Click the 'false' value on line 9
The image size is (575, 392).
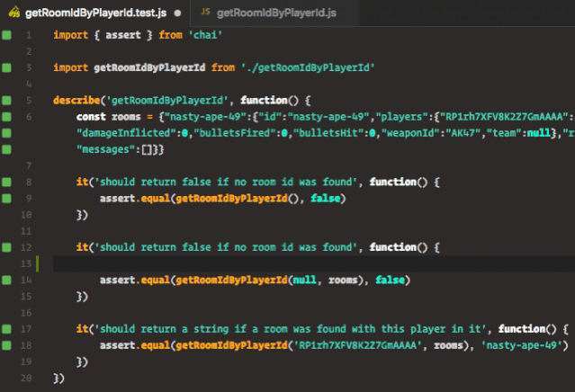pyautogui.click(x=323, y=198)
